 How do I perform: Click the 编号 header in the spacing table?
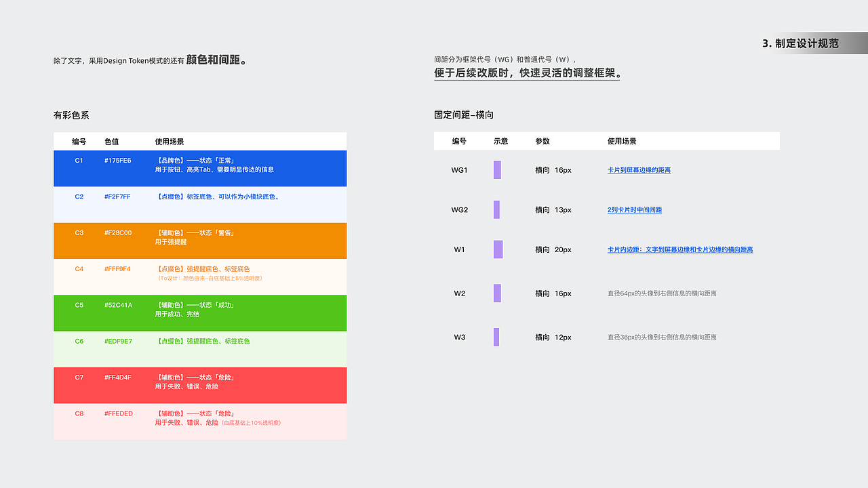click(x=459, y=141)
